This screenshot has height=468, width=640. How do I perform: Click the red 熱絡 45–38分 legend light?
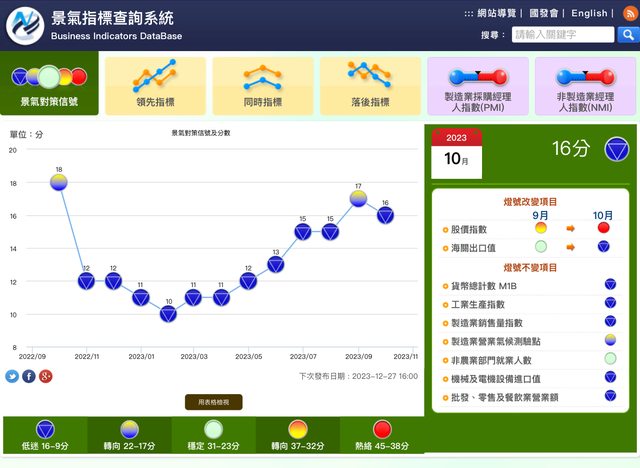click(x=381, y=430)
